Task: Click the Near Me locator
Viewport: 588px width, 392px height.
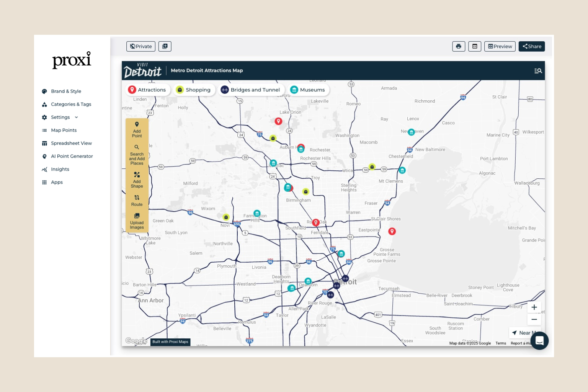Action: [525, 333]
